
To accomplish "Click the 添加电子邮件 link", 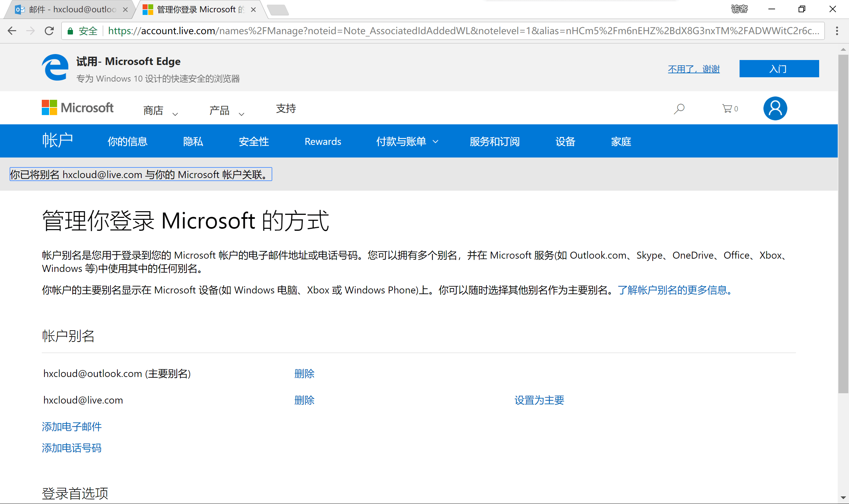I will click(72, 426).
